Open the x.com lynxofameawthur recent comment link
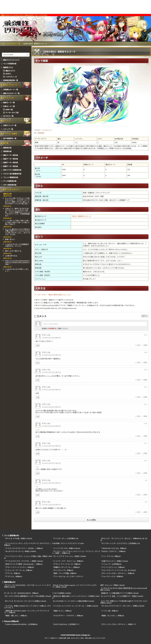This screenshot has height=644, width=151. coord(17,262)
